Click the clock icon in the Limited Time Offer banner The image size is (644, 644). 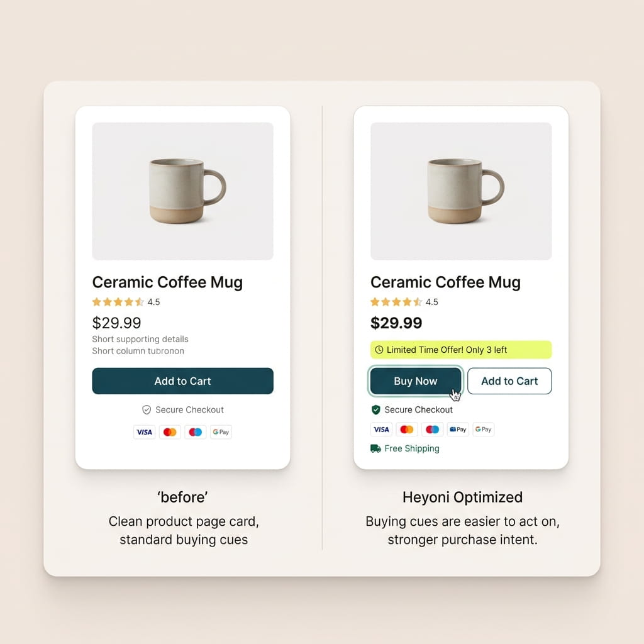coord(379,350)
